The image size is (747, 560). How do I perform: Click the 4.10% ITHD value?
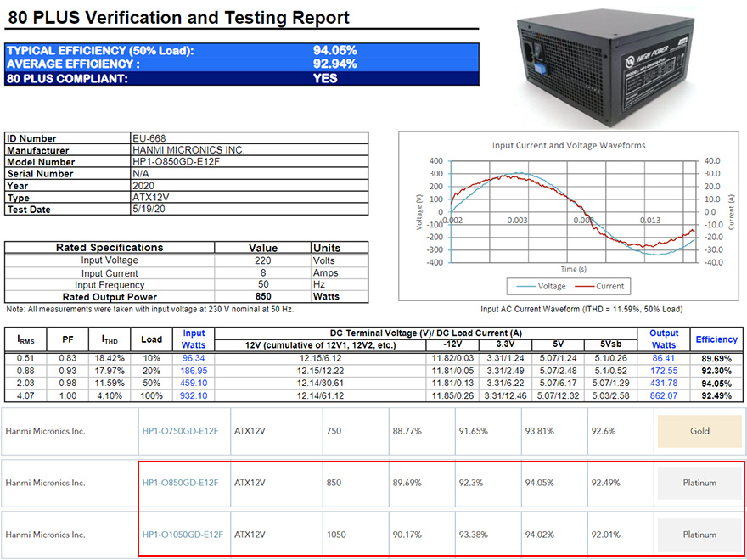click(110, 395)
